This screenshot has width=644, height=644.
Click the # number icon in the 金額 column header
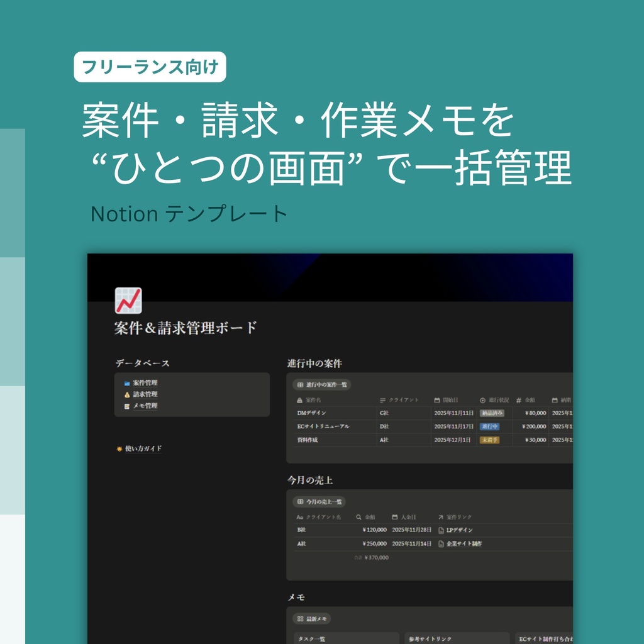[518, 400]
